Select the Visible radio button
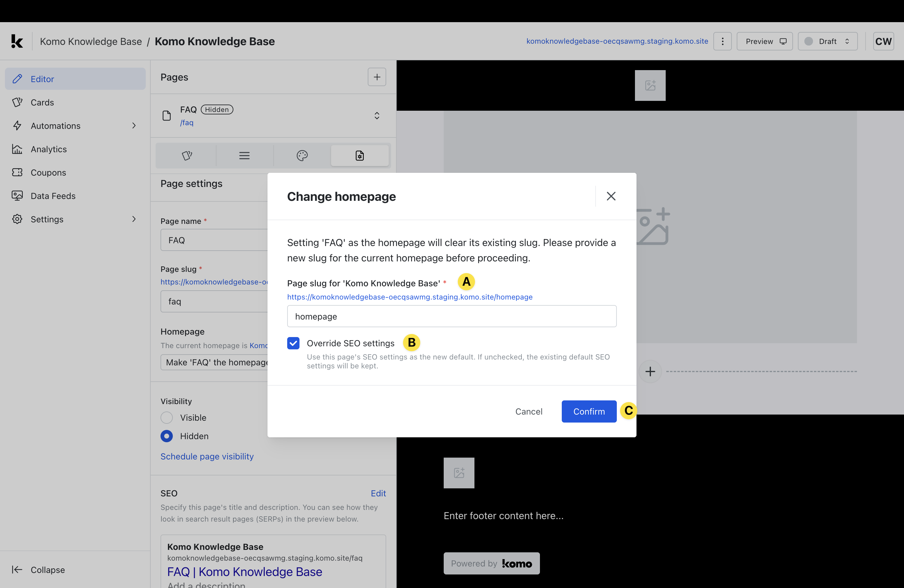Viewport: 904px width, 588px height. coord(166,417)
